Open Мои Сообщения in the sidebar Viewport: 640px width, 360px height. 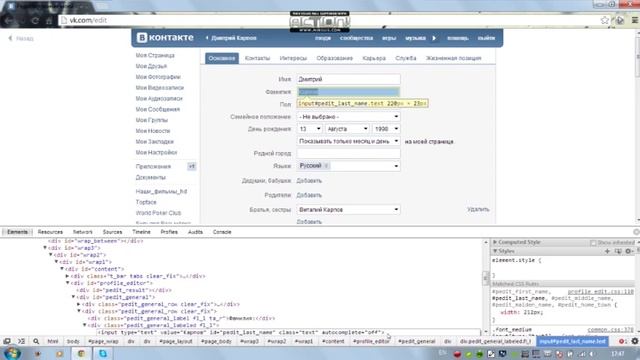tap(158, 109)
